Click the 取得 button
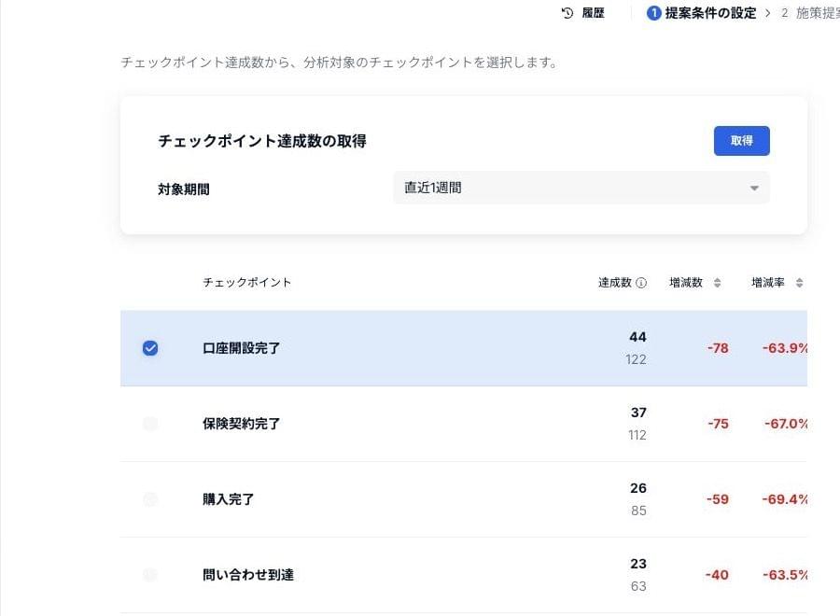 [x=741, y=141]
